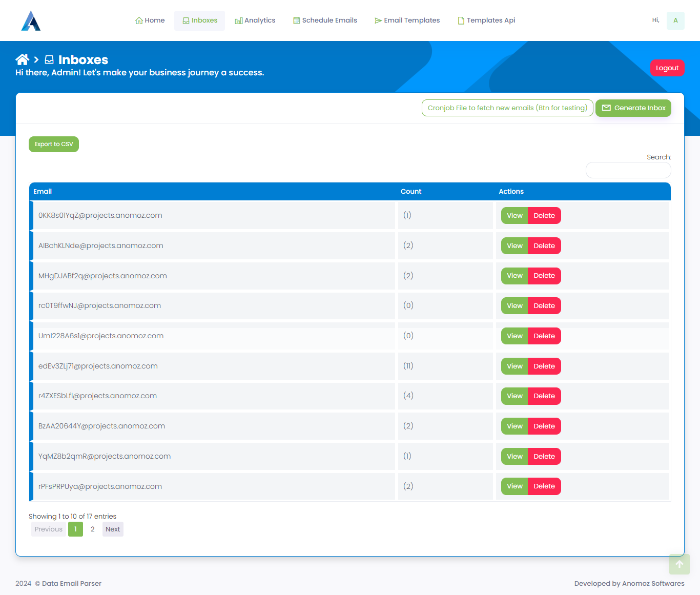Click the calendar icon beside Schedule Emails
700x595 pixels.
point(296,20)
